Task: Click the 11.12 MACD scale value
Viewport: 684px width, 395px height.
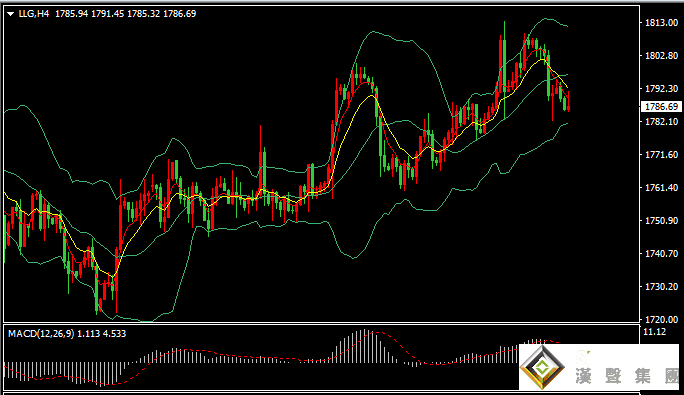Action: click(654, 332)
